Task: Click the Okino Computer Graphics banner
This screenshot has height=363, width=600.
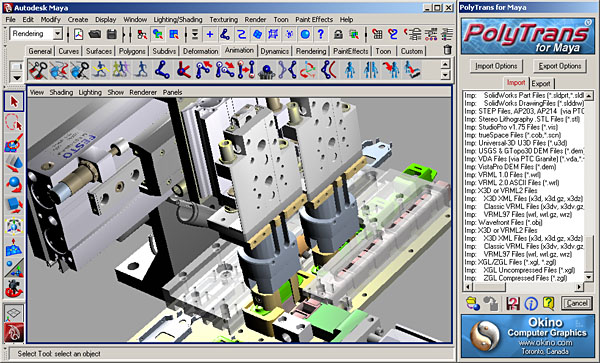Action: pyautogui.click(x=528, y=337)
